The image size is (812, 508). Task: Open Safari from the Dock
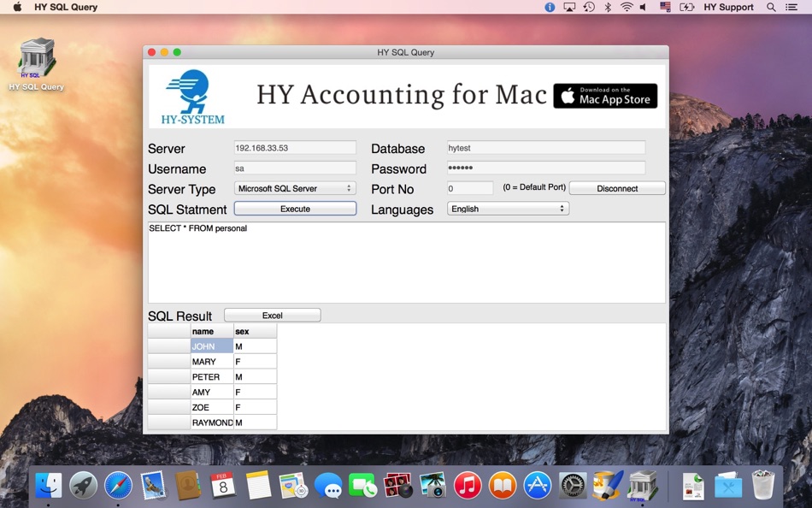click(118, 486)
